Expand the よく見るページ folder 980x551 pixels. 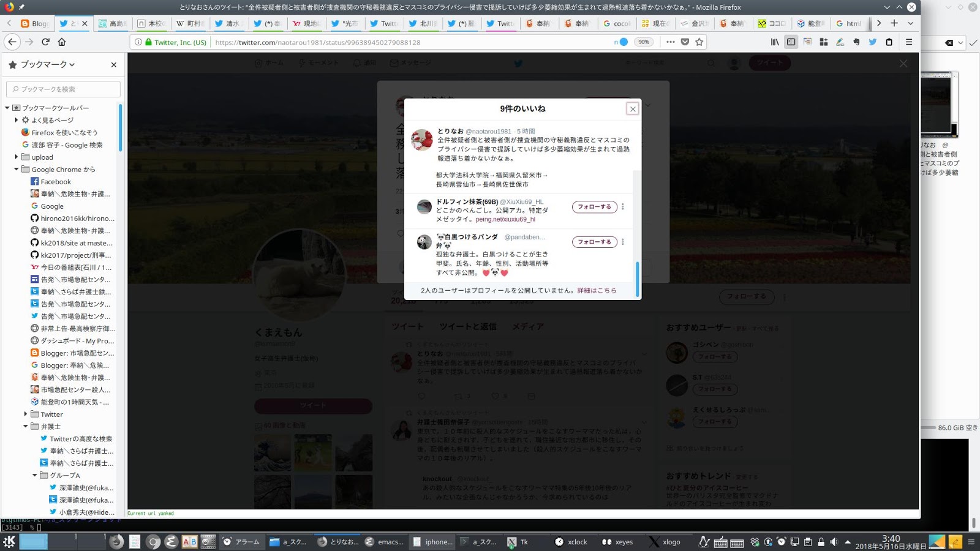coord(17,120)
